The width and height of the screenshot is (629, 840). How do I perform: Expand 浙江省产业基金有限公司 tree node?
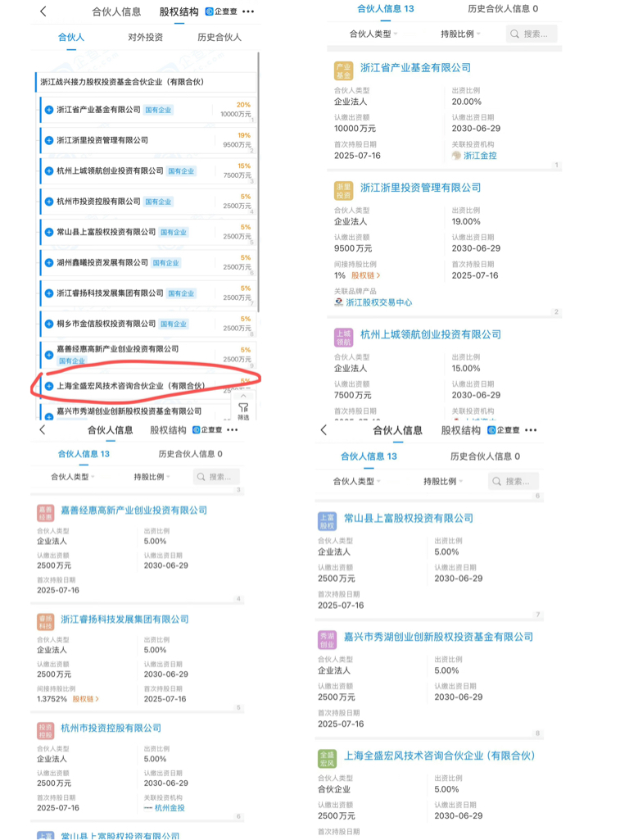[48, 110]
